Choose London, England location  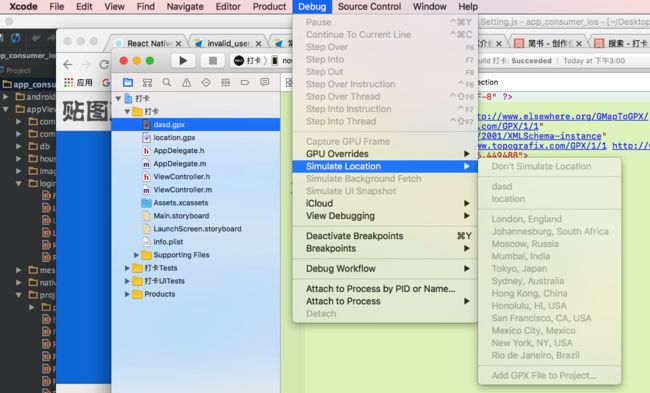(x=550, y=219)
